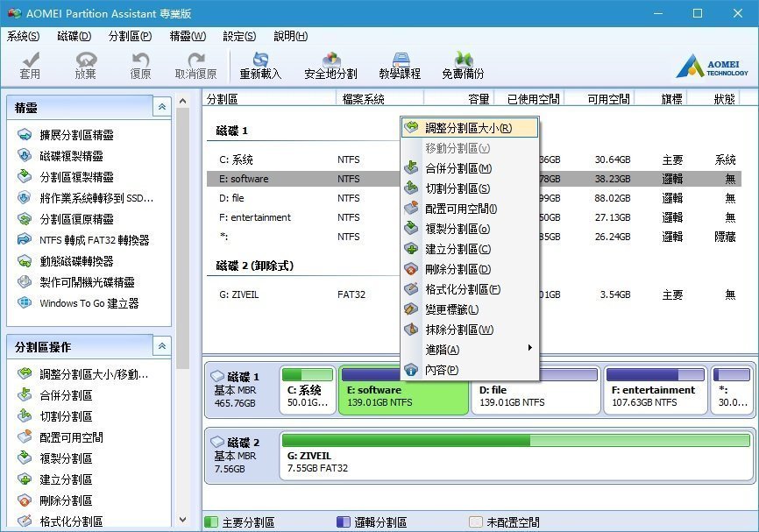Click the 容量 column header

[x=458, y=99]
